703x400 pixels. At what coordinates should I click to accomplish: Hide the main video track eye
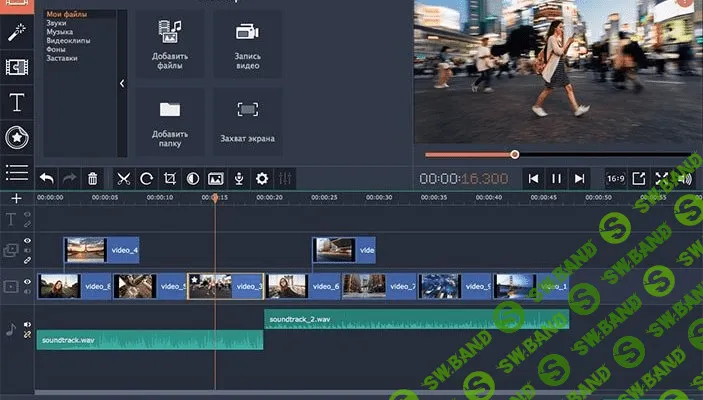click(x=27, y=282)
